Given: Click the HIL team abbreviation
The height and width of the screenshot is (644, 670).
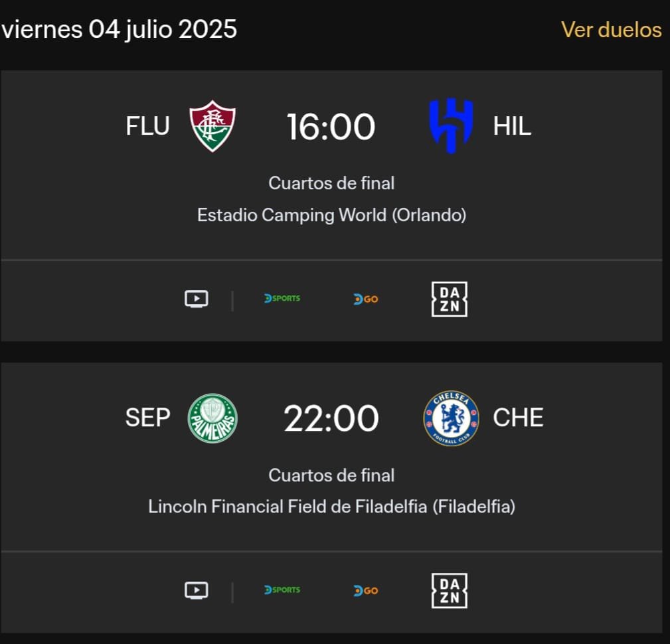Looking at the screenshot, I should click(512, 126).
